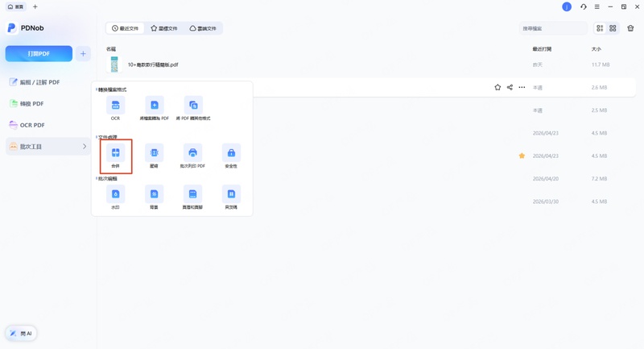Select the Background (背景) batch tool

pyautogui.click(x=154, y=194)
